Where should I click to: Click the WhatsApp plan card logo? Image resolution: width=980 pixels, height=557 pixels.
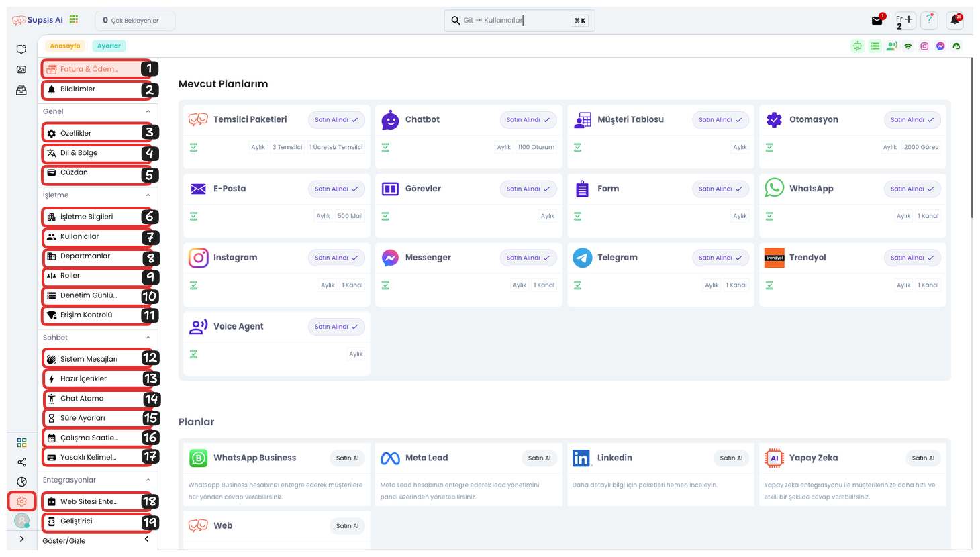774,187
